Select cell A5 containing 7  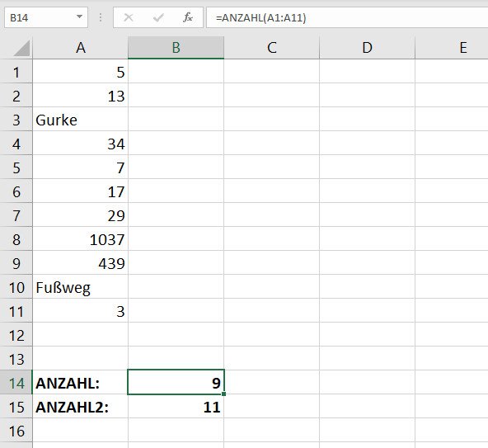tap(80, 167)
